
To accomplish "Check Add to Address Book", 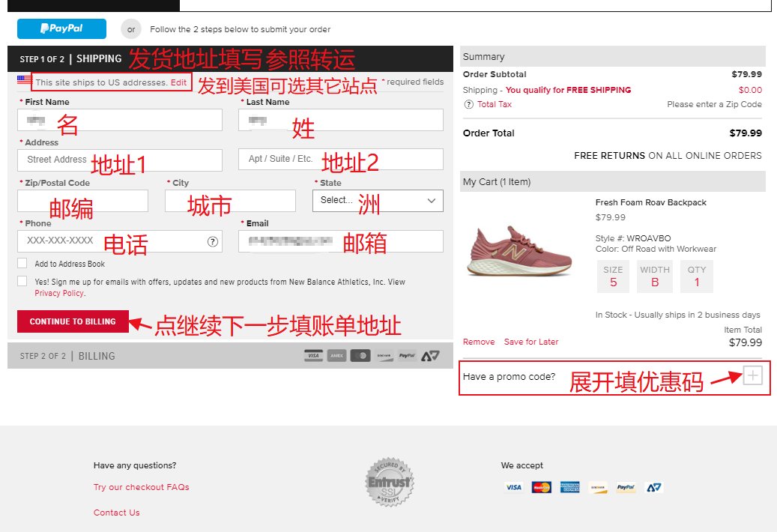I will pyautogui.click(x=22, y=263).
